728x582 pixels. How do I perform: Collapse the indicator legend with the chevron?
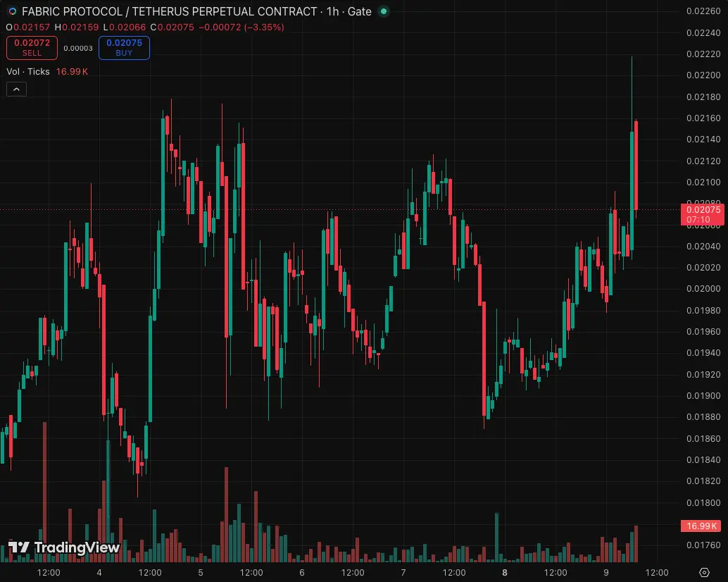pos(16,89)
